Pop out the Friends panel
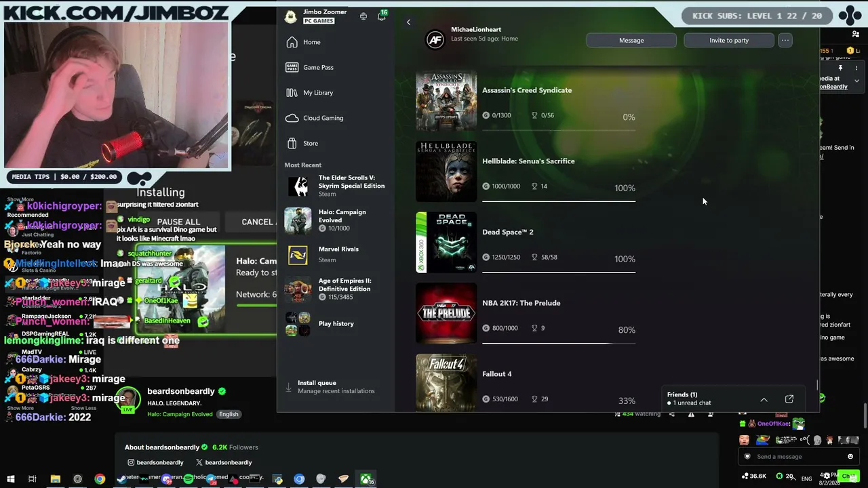 pyautogui.click(x=789, y=399)
